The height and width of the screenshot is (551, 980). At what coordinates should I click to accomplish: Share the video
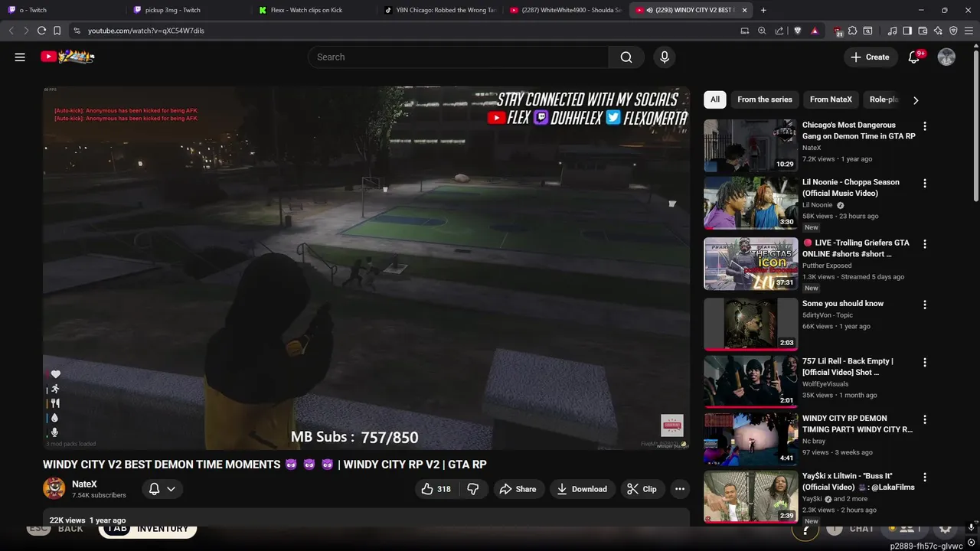[518, 489]
